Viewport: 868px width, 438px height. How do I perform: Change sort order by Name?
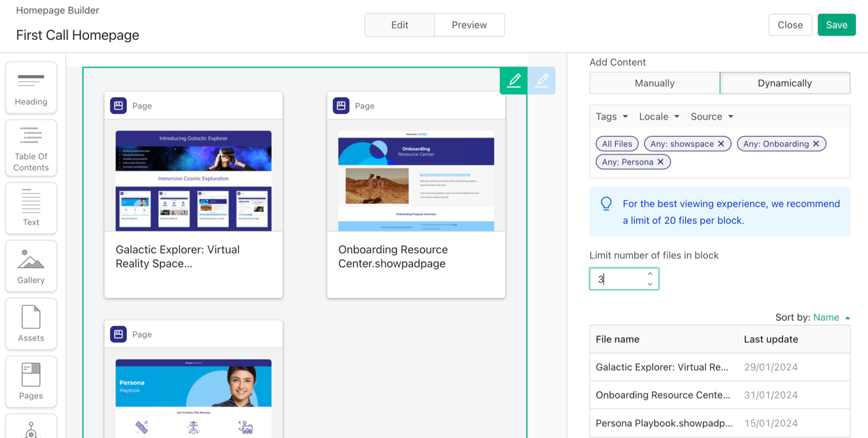832,317
